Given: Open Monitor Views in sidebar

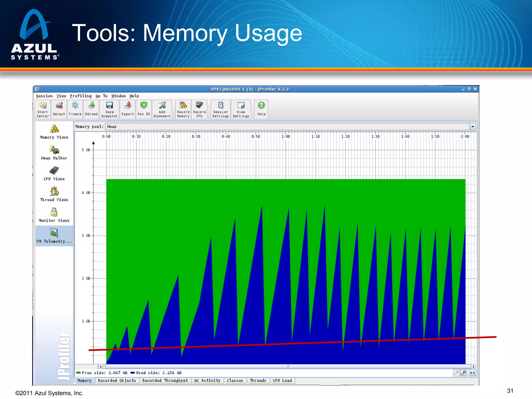Looking at the screenshot, I should click(54, 215).
